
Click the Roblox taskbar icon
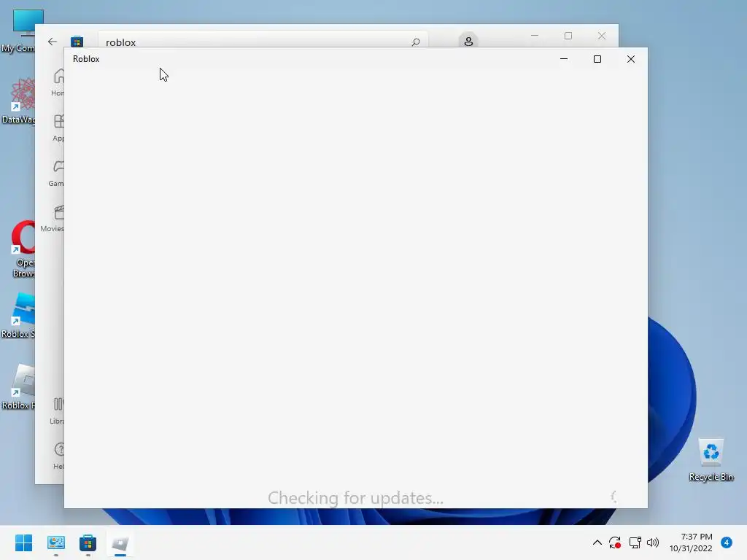click(x=120, y=542)
